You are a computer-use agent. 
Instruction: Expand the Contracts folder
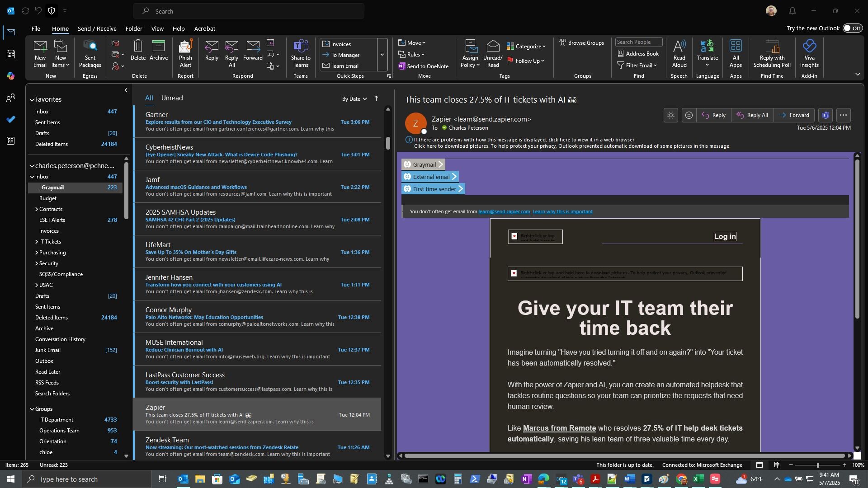(x=37, y=209)
